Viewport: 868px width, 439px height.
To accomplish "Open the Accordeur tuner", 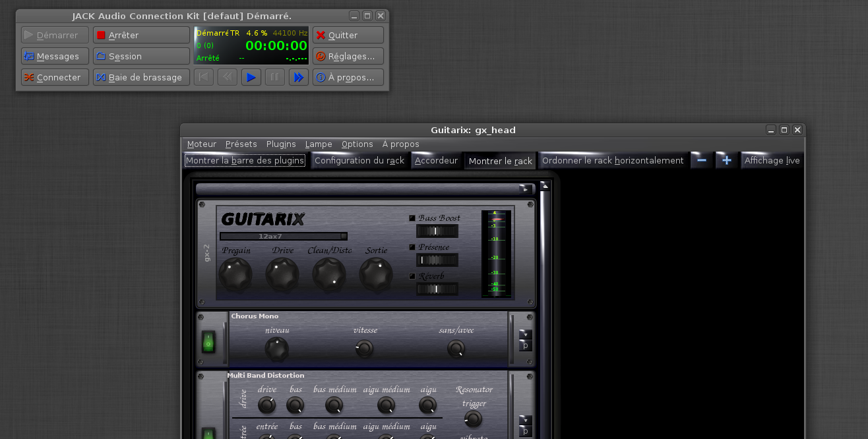I will pyautogui.click(x=436, y=161).
